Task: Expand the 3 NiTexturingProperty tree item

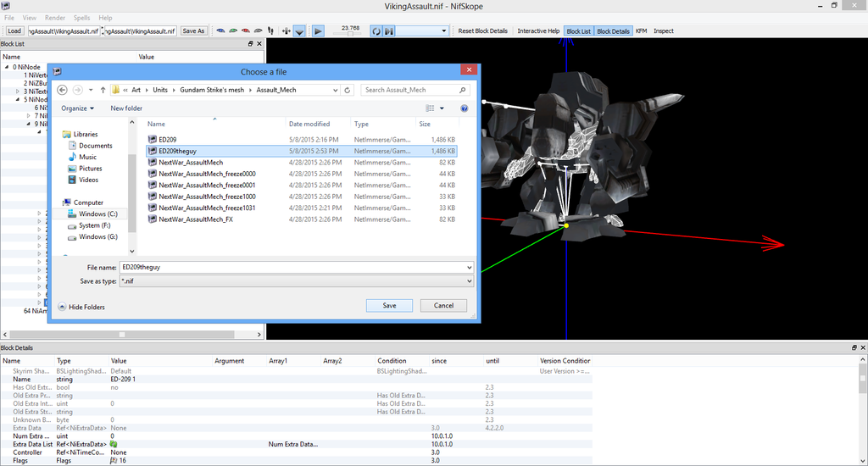Action: (18, 92)
